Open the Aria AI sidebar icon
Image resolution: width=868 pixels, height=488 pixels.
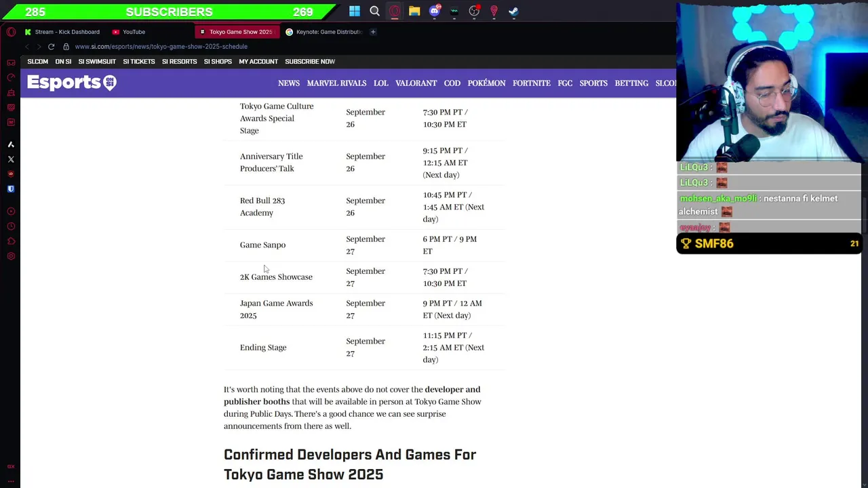[11, 144]
